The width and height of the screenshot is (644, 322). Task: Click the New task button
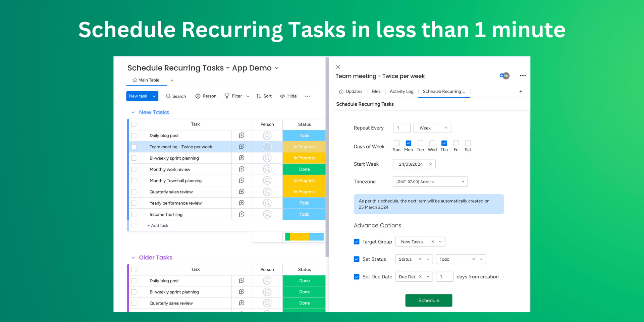coord(138,96)
